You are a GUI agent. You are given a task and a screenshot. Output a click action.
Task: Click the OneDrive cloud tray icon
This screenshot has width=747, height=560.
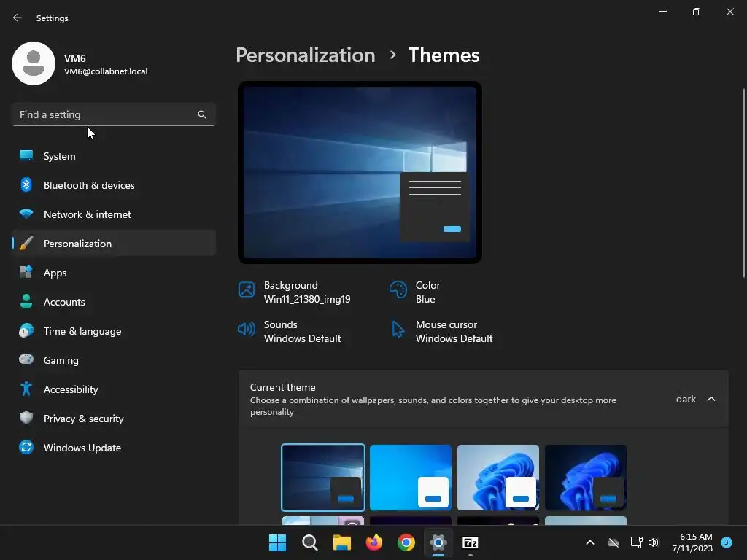614,542
